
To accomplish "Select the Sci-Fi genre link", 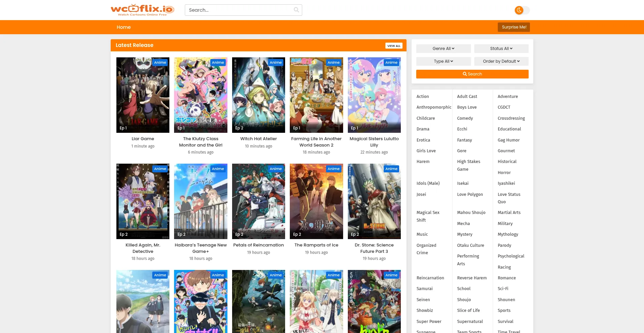I will (503, 289).
